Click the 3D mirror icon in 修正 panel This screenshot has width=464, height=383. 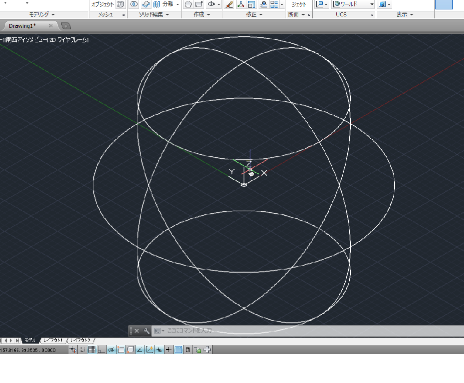coord(240,4)
